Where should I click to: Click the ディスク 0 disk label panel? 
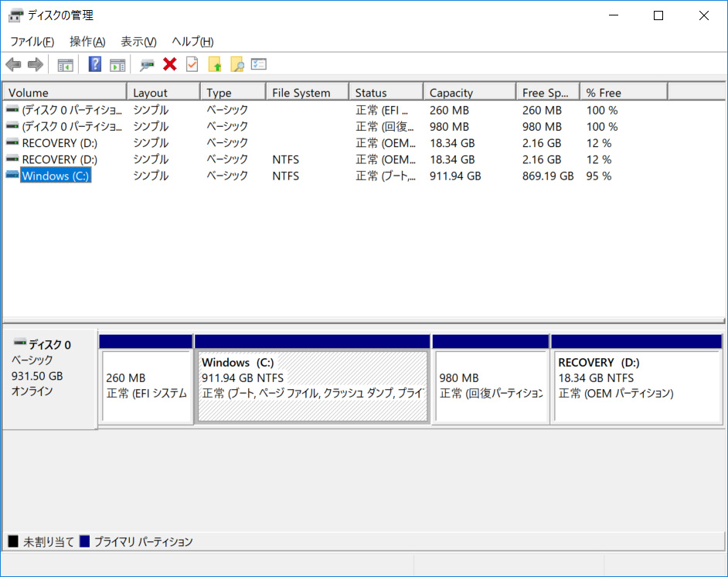[x=49, y=379]
